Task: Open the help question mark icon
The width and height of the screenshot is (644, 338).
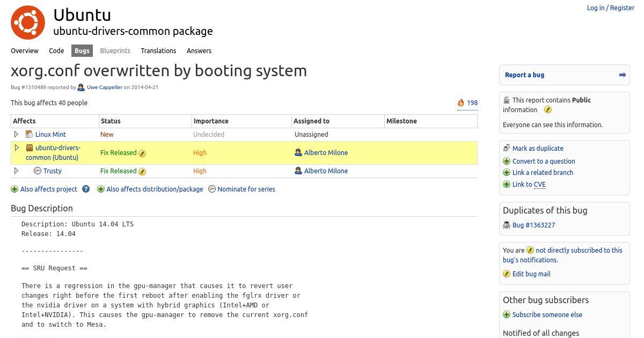Action: click(x=86, y=189)
